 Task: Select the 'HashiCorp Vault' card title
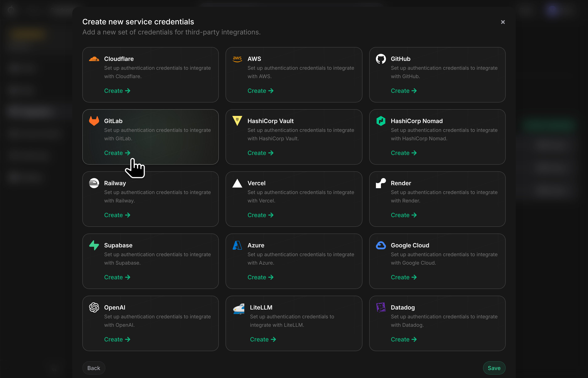tap(270, 121)
